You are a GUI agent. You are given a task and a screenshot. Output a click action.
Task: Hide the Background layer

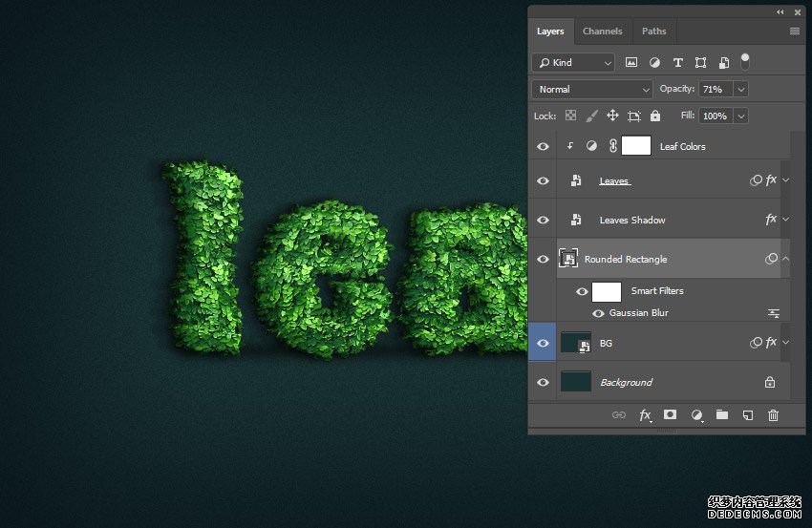click(543, 382)
